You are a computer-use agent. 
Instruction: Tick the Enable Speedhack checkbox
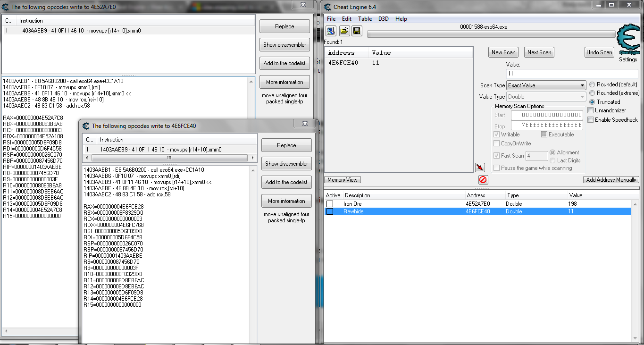(590, 120)
